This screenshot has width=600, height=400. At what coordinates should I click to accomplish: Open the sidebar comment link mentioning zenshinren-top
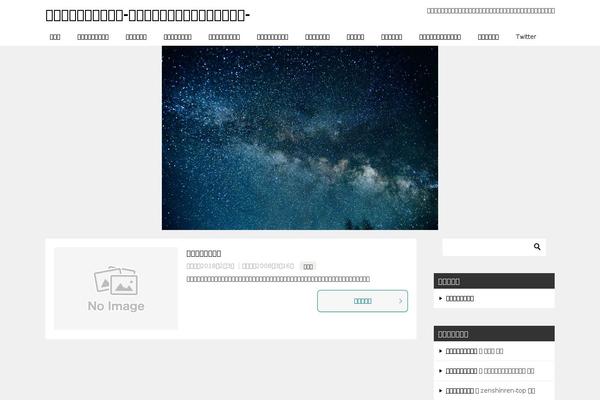tap(490, 391)
